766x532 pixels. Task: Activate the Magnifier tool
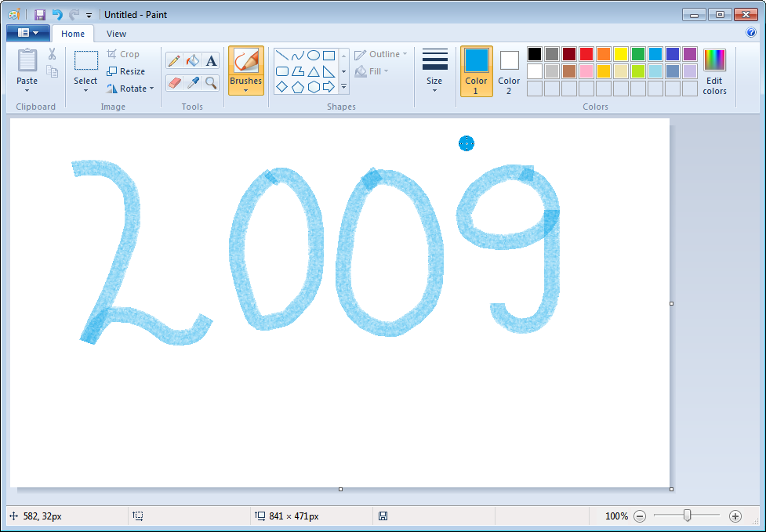click(x=211, y=83)
